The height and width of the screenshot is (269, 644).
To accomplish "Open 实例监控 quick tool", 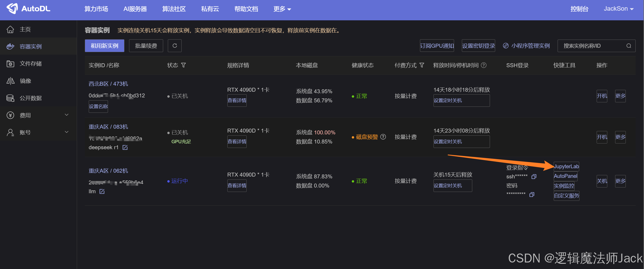I will pyautogui.click(x=564, y=186).
